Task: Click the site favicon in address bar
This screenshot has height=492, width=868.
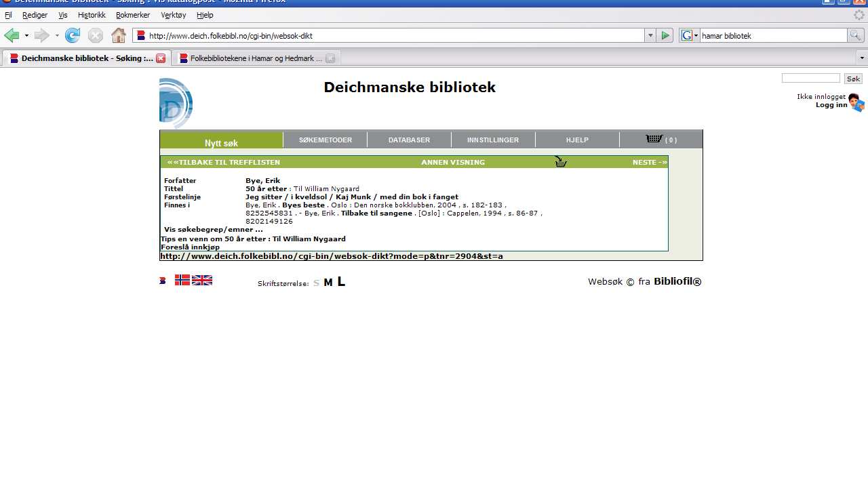Action: click(x=141, y=36)
